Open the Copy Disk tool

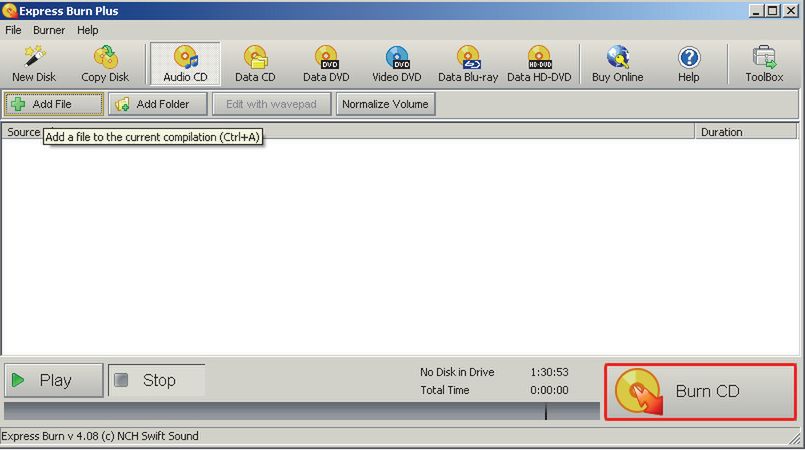(105, 64)
